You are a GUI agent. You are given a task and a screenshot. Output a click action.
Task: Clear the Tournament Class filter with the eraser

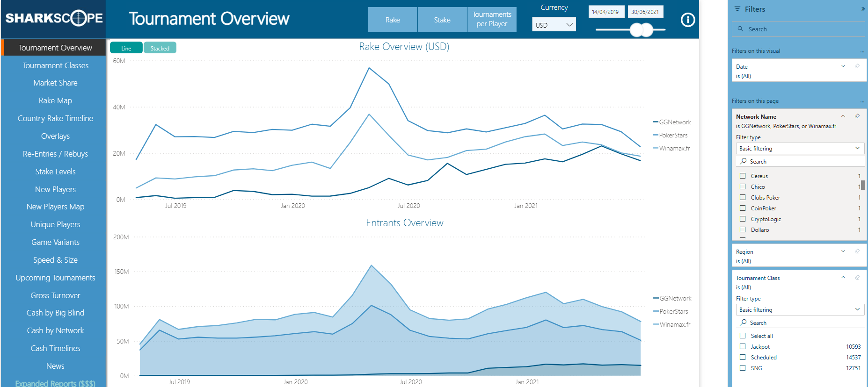pos(857,278)
